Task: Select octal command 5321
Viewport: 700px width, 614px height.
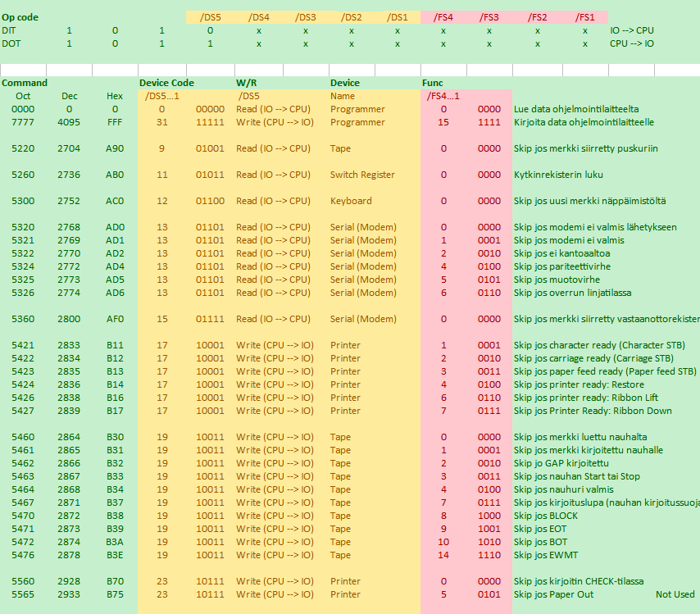Action: [x=23, y=241]
